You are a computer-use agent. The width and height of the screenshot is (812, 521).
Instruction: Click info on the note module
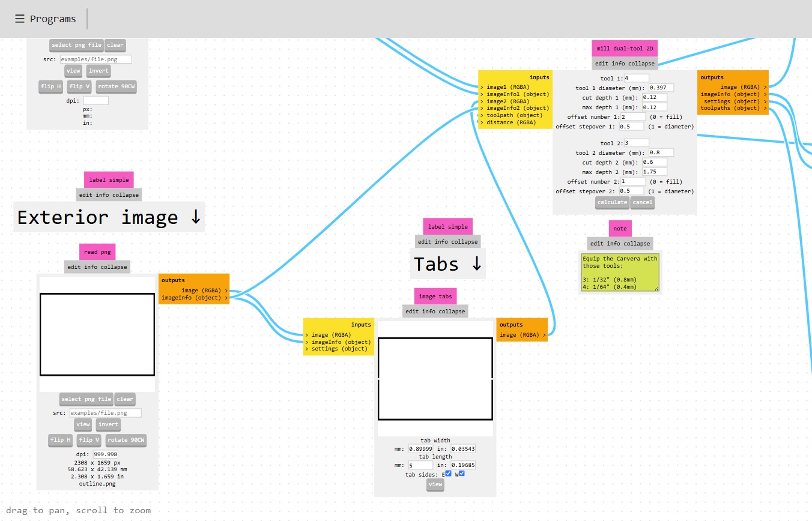pyautogui.click(x=613, y=244)
